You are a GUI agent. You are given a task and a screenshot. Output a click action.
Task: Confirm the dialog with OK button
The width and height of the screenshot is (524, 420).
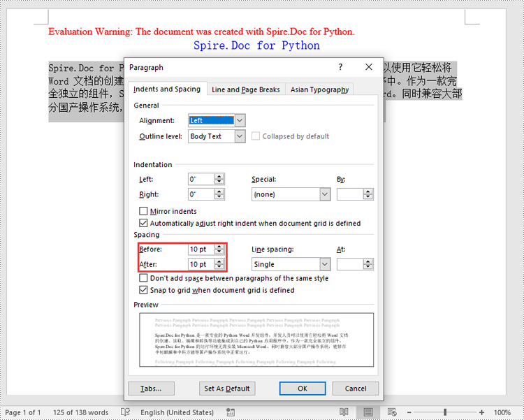[303, 389]
